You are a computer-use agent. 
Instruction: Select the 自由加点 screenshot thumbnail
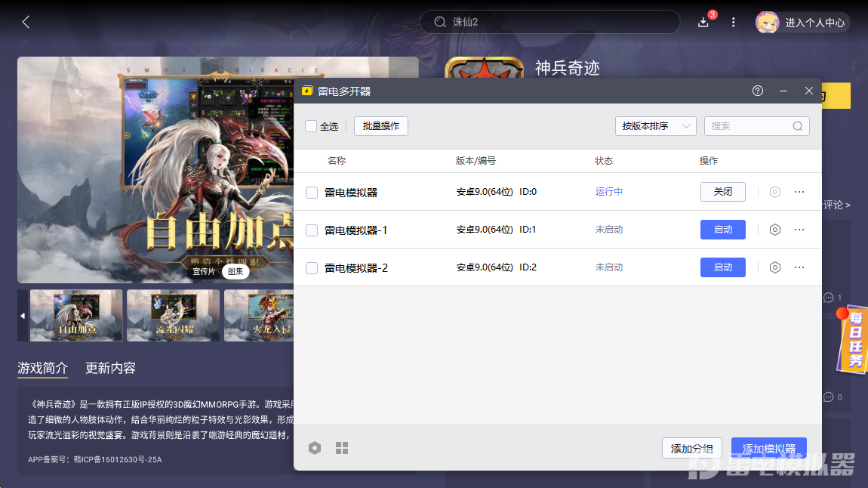(x=76, y=315)
